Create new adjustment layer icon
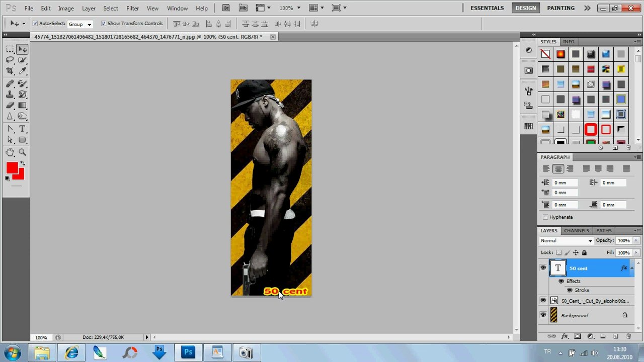 coord(591,336)
